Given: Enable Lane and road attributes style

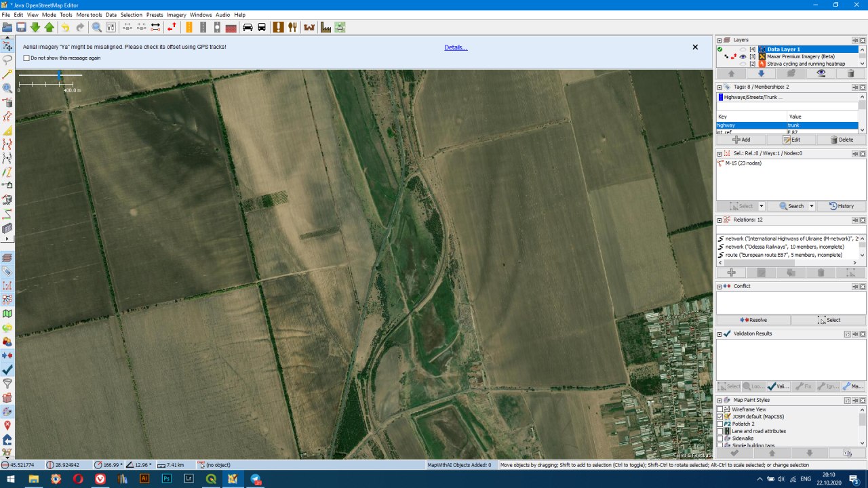Looking at the screenshot, I should click(x=720, y=431).
